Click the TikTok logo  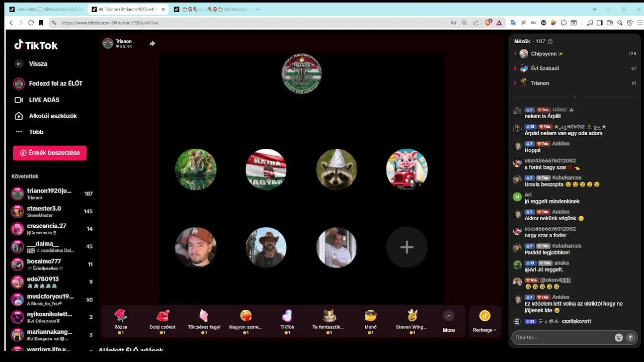click(x=36, y=45)
